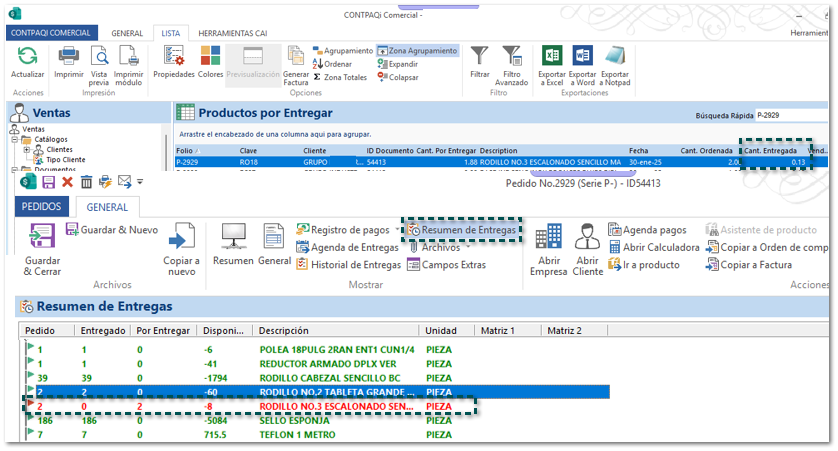838x451 pixels.
Task: Click the Imprimir printer icon
Action: click(69, 57)
